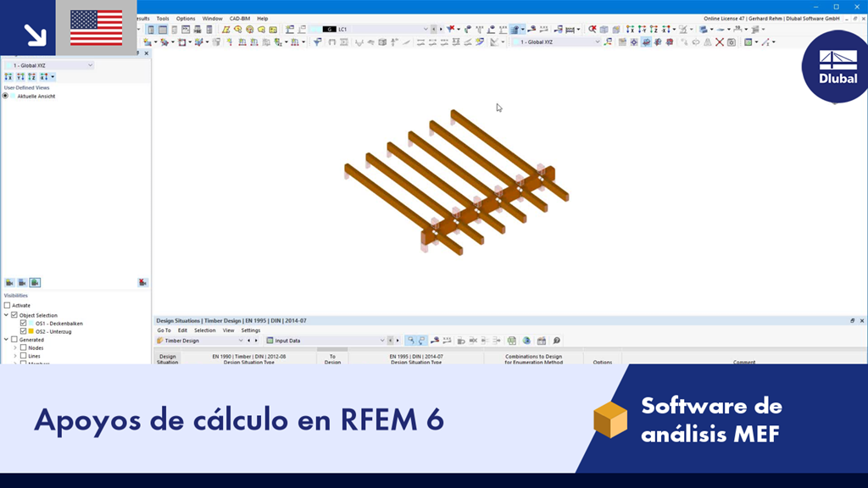Click the Excel export icon in table toolbar
Viewport: 868px width, 488px height.
pyautogui.click(x=512, y=341)
